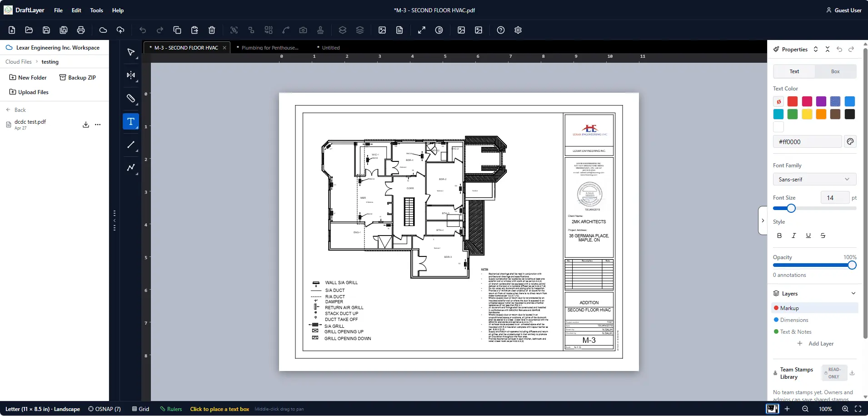
Task: Toggle bold text style
Action: [x=779, y=236]
